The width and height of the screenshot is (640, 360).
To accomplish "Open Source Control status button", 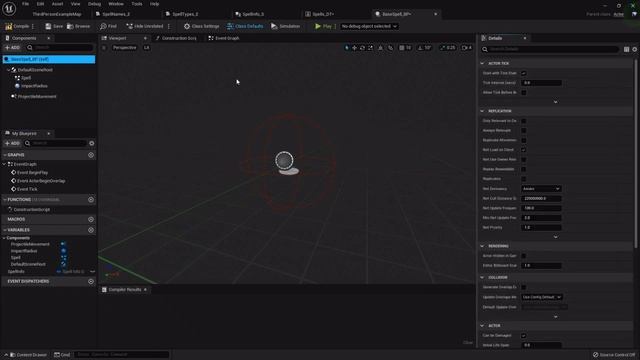I will click(615, 355).
